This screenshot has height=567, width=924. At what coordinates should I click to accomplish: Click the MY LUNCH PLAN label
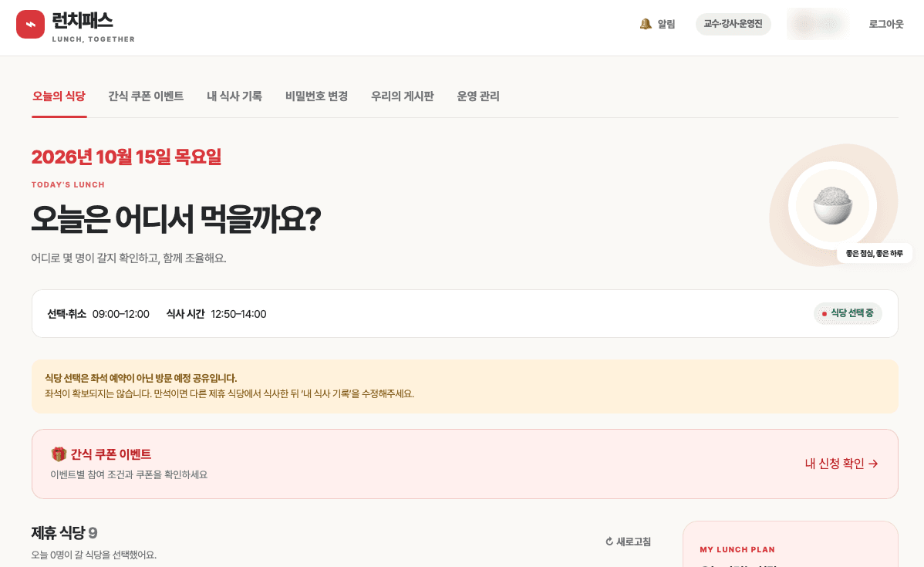[737, 549]
